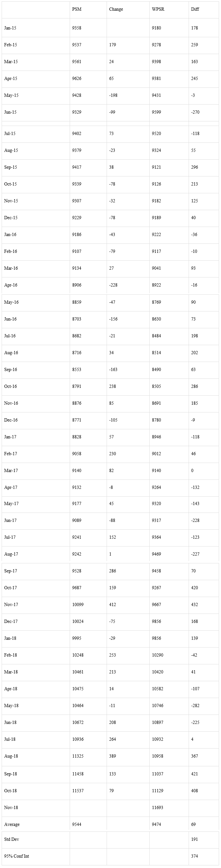Select the Aug-18 Change value 389
221x868 pixels.
112,756
